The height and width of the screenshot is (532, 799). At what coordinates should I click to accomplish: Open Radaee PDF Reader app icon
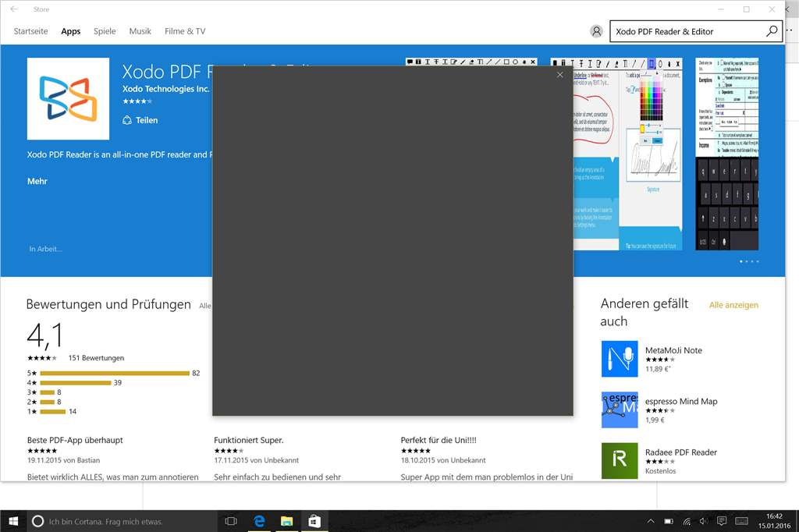pos(620,461)
